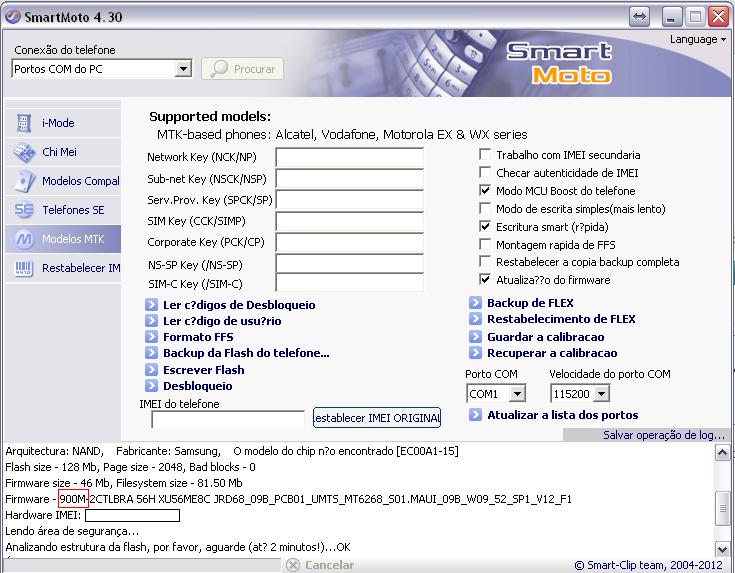The height and width of the screenshot is (573, 735).
Task: Click arrow icon beside Backup da Flash
Action: click(x=151, y=353)
